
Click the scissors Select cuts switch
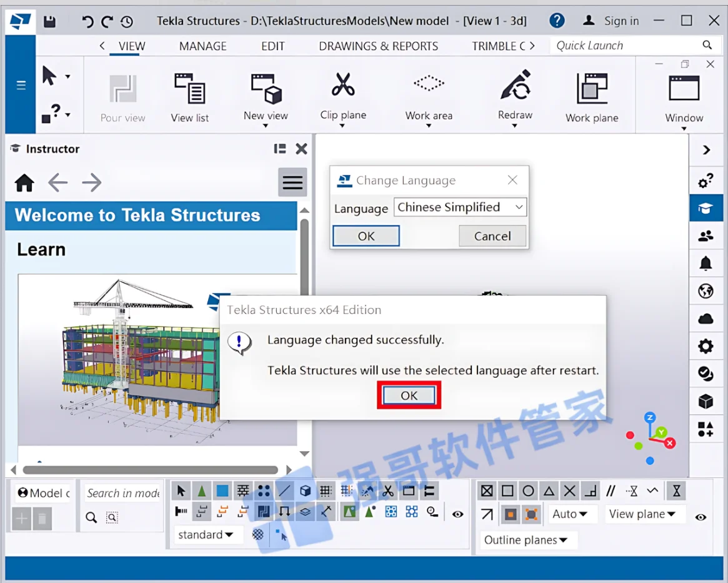(387, 491)
